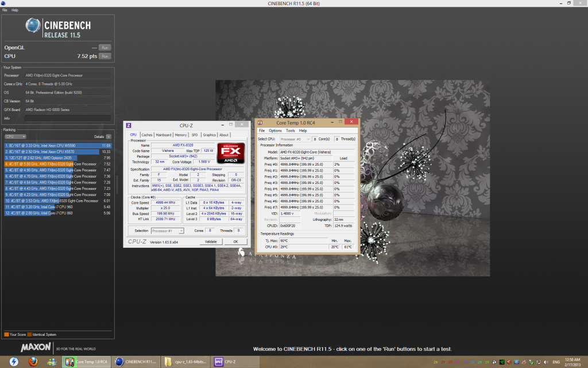Click the volume speaker tray icon
Screen dimensions: 588x368
[546, 362]
